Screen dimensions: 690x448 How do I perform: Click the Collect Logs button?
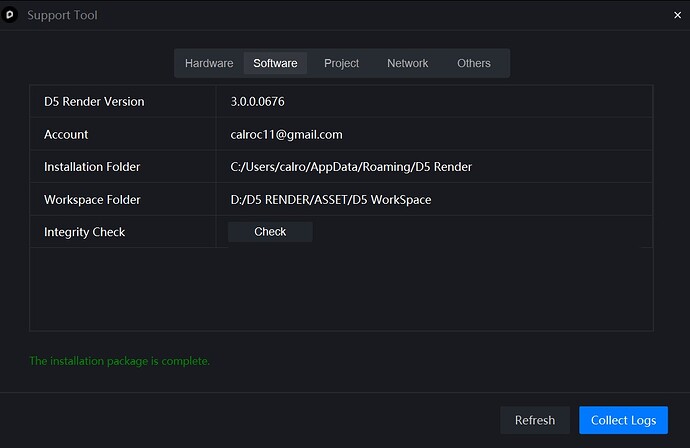pos(623,420)
